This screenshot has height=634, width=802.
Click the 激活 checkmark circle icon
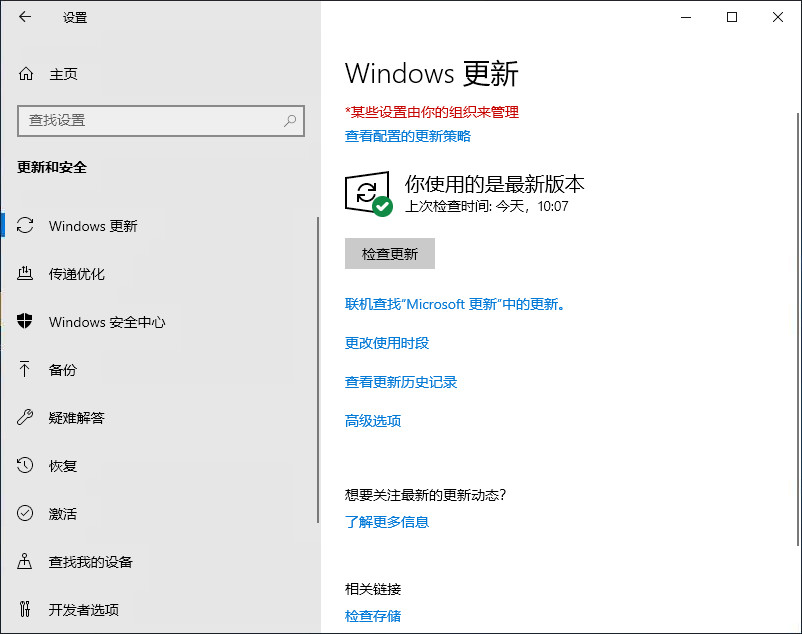point(25,513)
